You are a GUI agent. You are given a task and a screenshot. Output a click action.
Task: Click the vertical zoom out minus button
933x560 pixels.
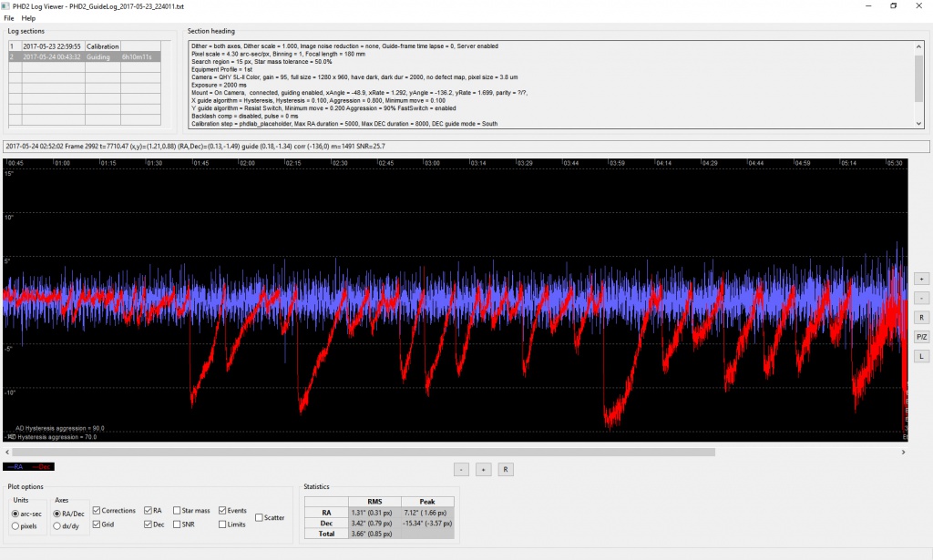(922, 298)
